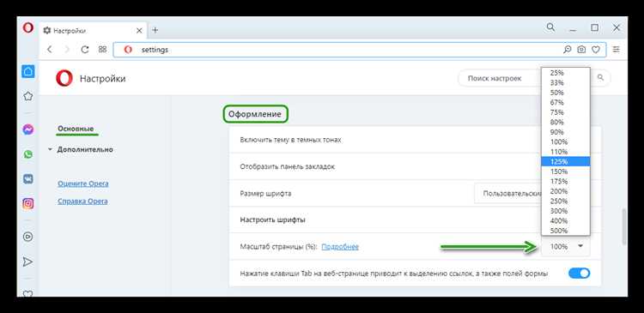Open the Speed Dial grid icon
This screenshot has width=644, height=313.
point(102,50)
